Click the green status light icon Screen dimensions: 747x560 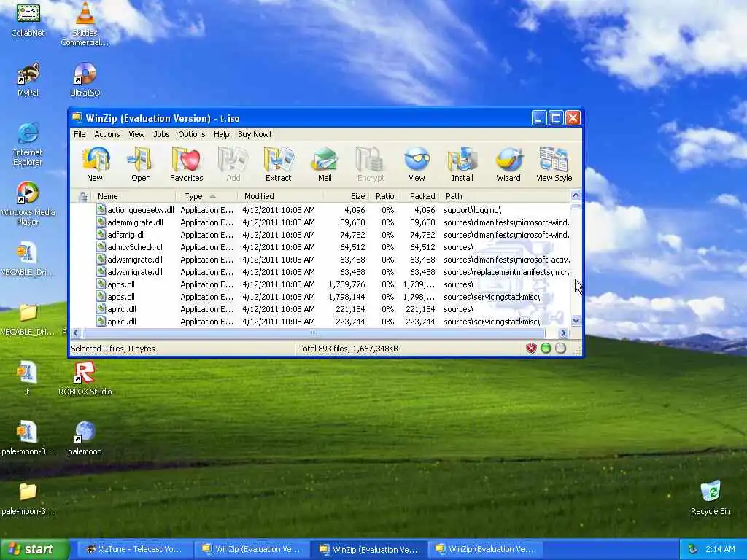[x=546, y=349]
